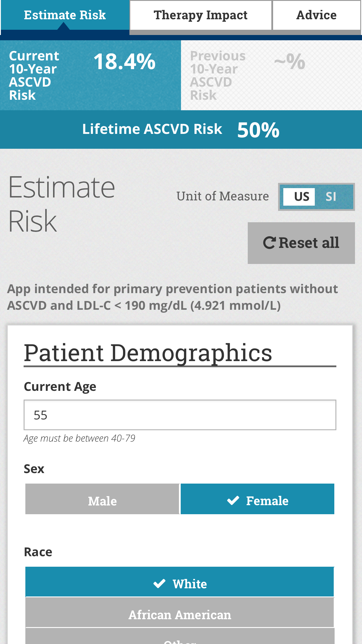Select the Estimate Risk tab

(x=65, y=15)
